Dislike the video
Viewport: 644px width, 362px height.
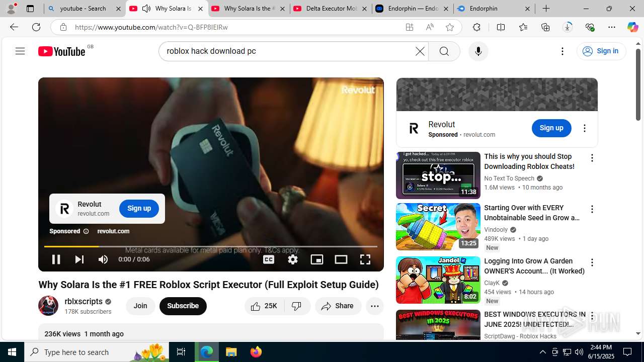[297, 306]
